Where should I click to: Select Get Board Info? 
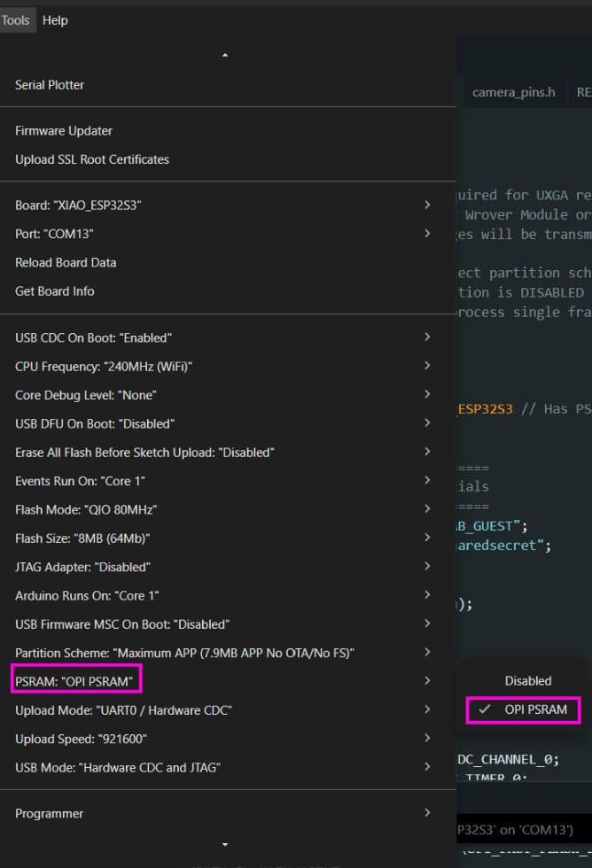click(228, 291)
